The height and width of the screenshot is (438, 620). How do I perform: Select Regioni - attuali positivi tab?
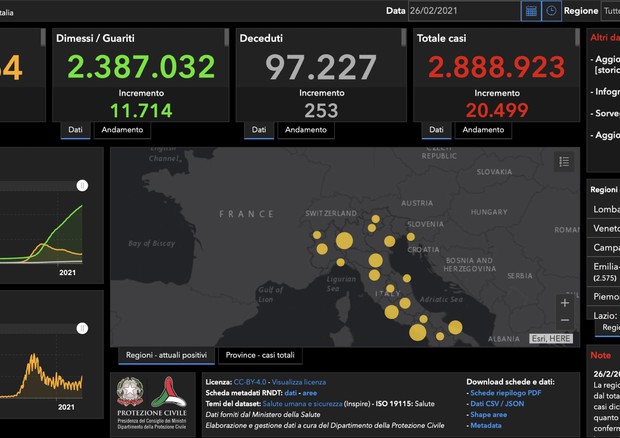point(166,356)
